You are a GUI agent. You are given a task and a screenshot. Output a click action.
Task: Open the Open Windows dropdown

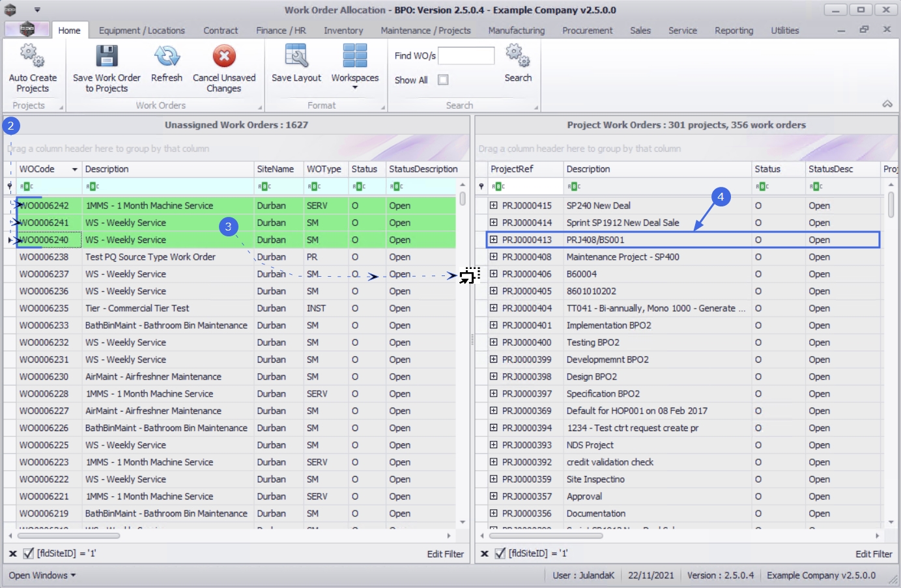42,576
